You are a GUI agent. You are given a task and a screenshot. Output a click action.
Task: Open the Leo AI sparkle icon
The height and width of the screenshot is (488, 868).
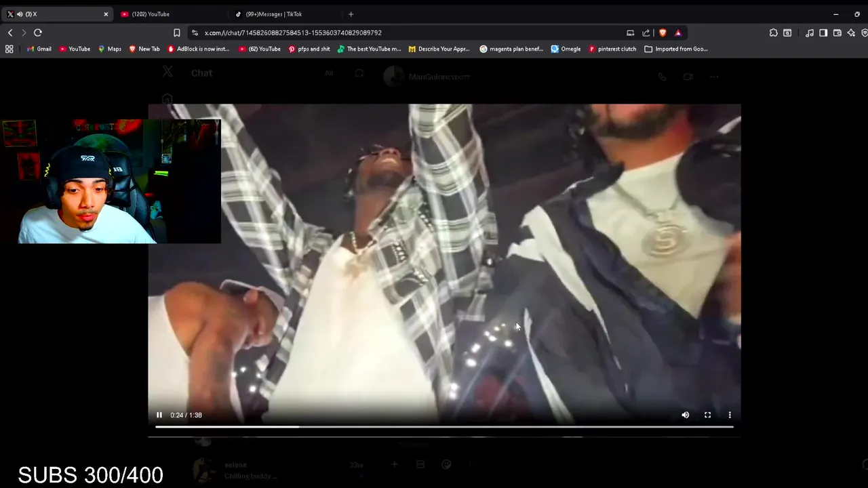point(851,33)
